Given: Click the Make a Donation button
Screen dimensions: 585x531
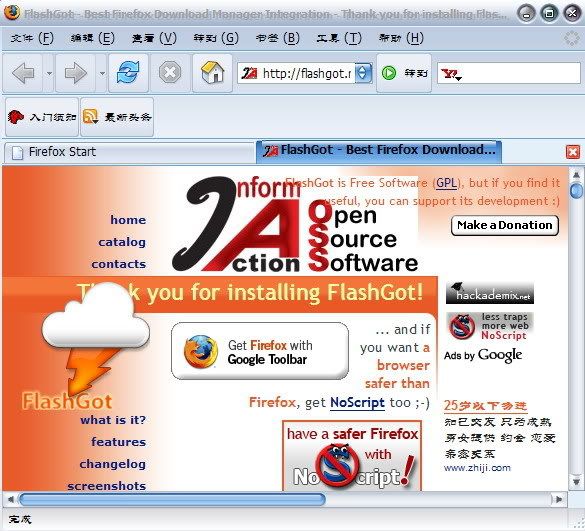Looking at the screenshot, I should [x=505, y=225].
